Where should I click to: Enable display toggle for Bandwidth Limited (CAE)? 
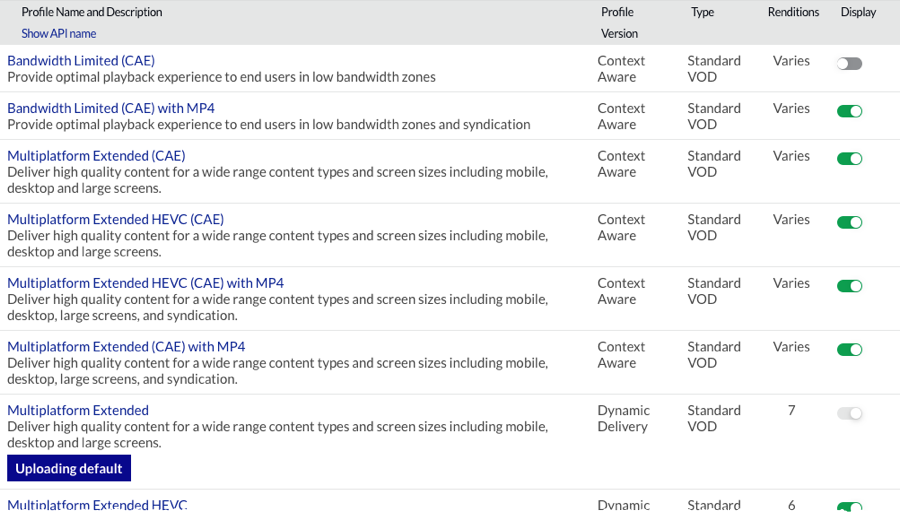click(x=849, y=64)
